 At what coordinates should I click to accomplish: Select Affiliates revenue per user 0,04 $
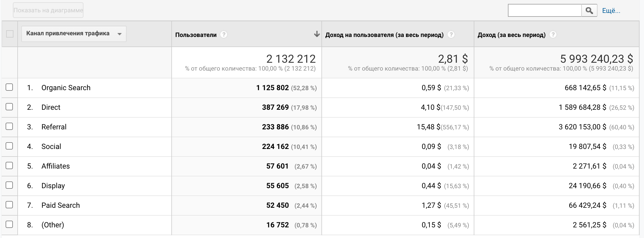(431, 166)
